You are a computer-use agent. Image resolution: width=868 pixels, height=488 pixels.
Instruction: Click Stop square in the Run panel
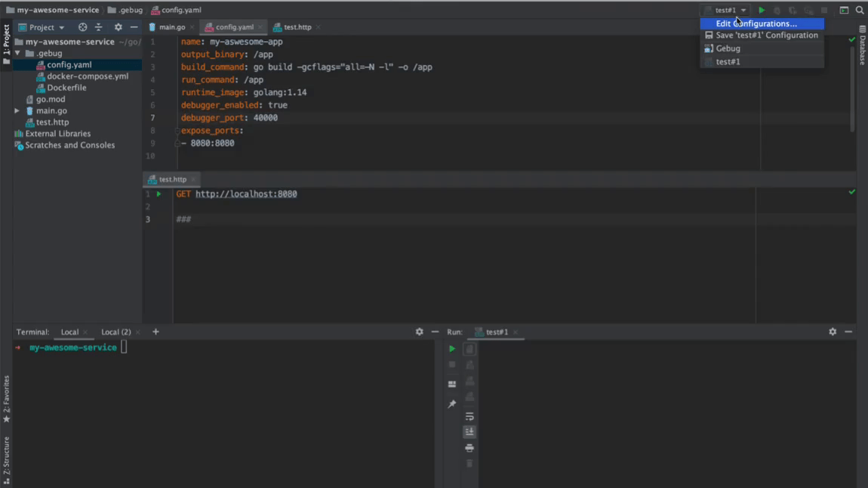click(x=451, y=364)
